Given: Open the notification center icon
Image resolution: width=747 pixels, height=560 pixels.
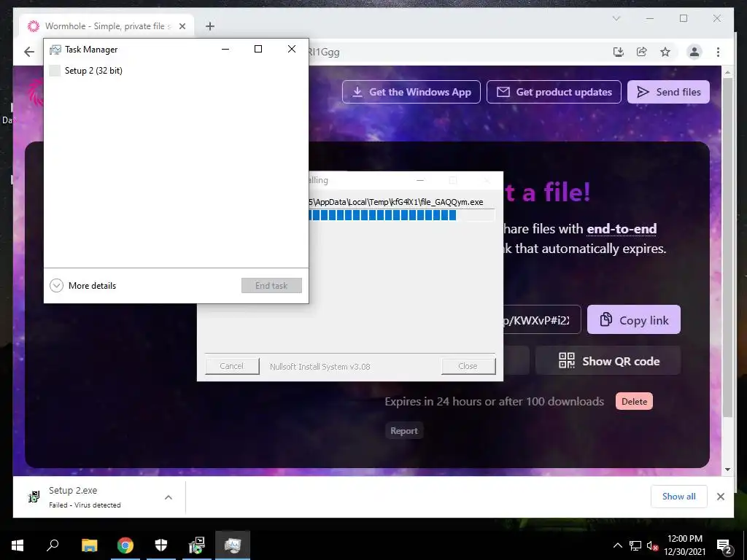Looking at the screenshot, I should 724,545.
